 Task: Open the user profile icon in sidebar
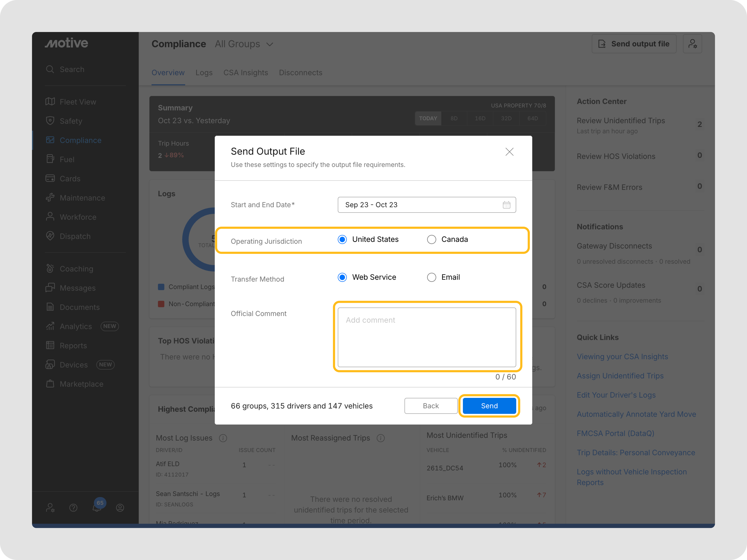click(120, 508)
